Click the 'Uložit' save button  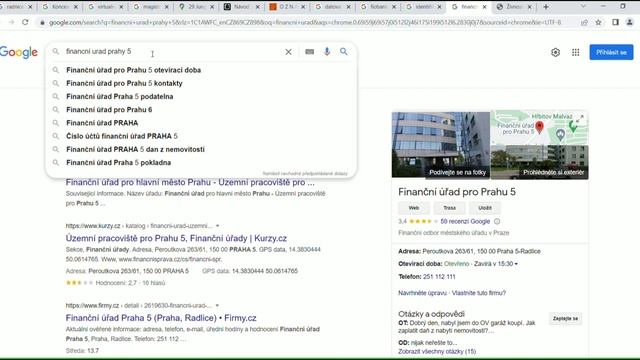point(485,208)
